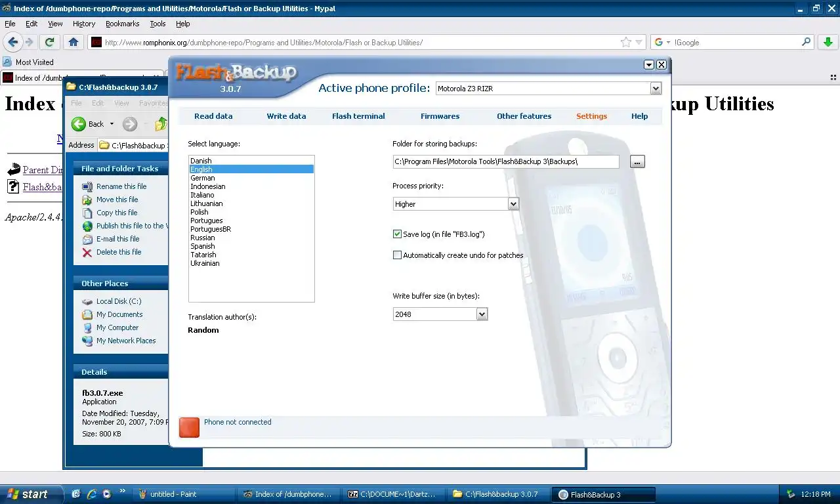840x504 pixels.
Task: Select Indonesian in the language list
Action: [x=251, y=186]
